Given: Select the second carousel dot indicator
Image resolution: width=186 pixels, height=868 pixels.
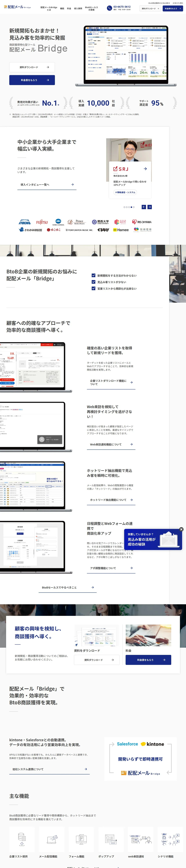Looking at the screenshot, I should [x=127, y=207].
